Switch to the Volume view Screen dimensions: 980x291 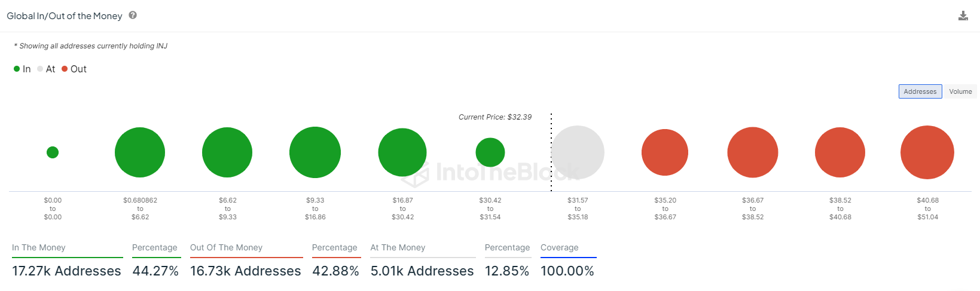(960, 91)
